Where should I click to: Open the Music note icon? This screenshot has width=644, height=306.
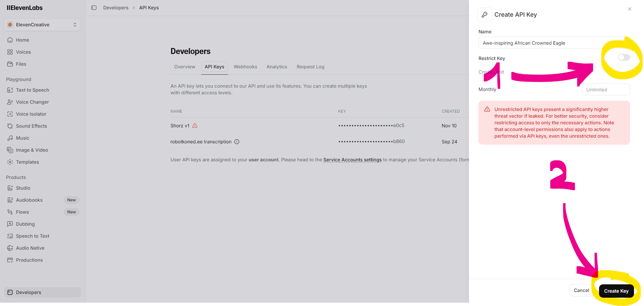tap(10, 138)
